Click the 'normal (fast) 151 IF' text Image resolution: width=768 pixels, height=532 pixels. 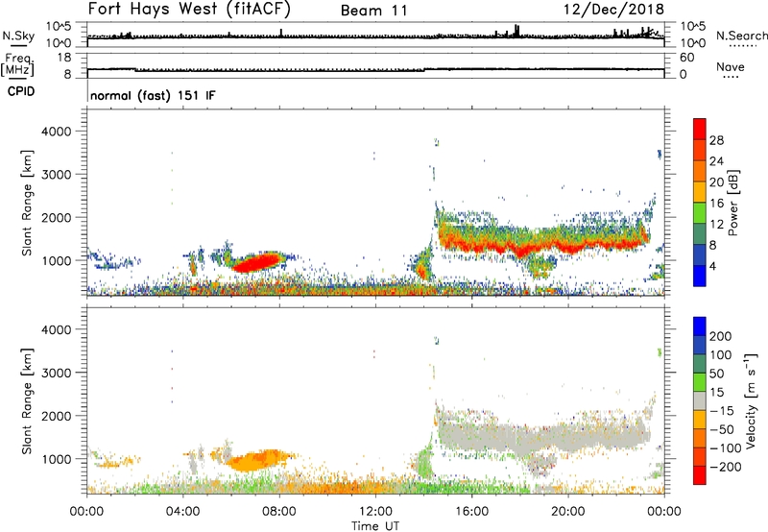[153, 95]
